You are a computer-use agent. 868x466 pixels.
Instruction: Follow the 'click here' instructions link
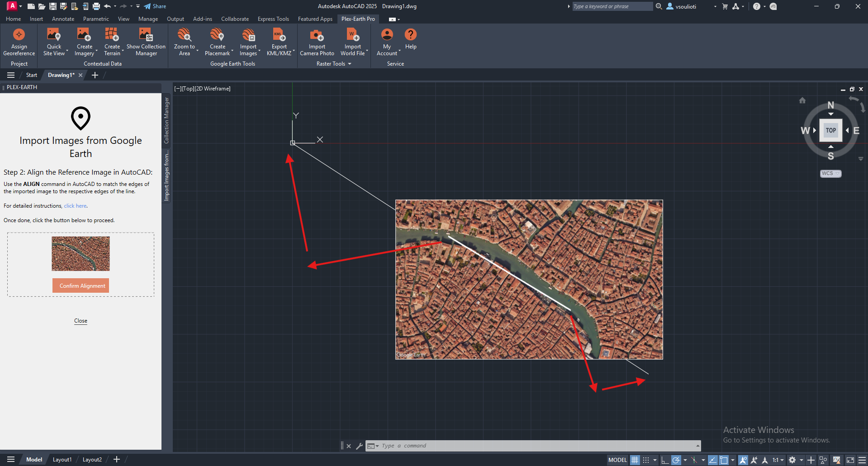pyautogui.click(x=75, y=206)
